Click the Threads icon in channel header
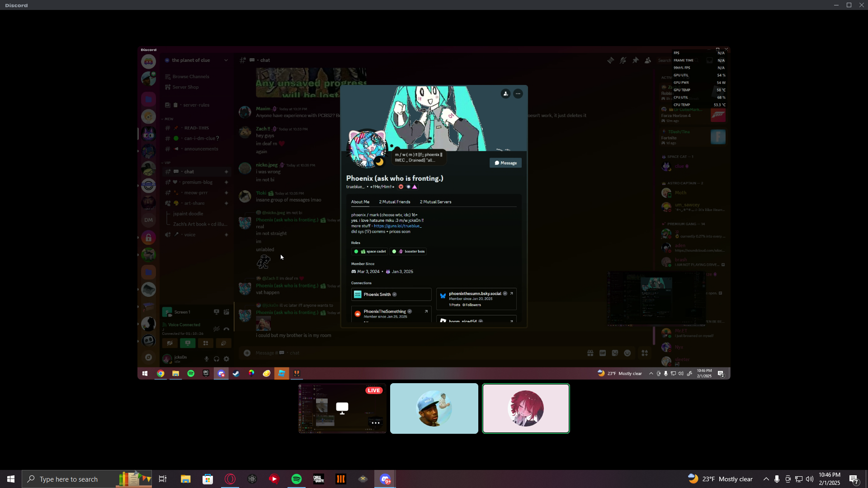The width and height of the screenshot is (868, 488). point(611,60)
